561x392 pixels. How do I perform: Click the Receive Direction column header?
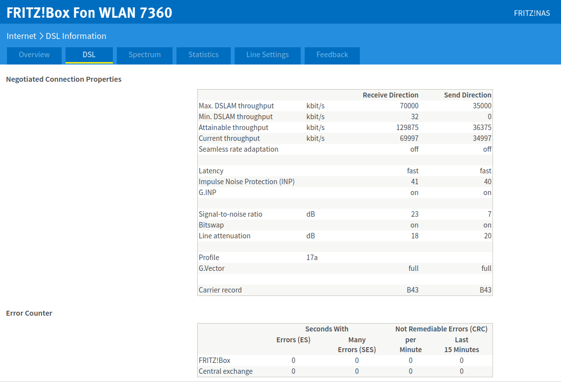click(x=390, y=95)
